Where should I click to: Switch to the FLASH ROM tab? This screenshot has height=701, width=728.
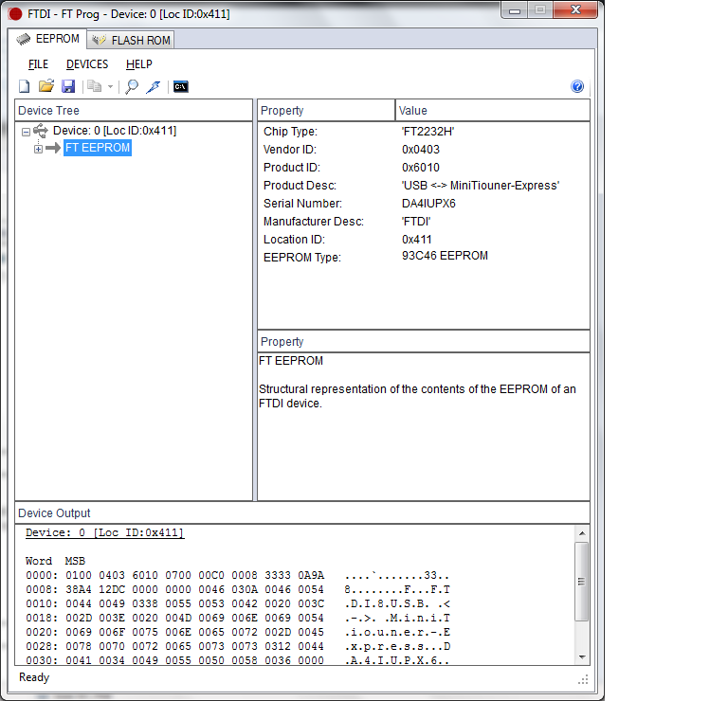pos(131,41)
